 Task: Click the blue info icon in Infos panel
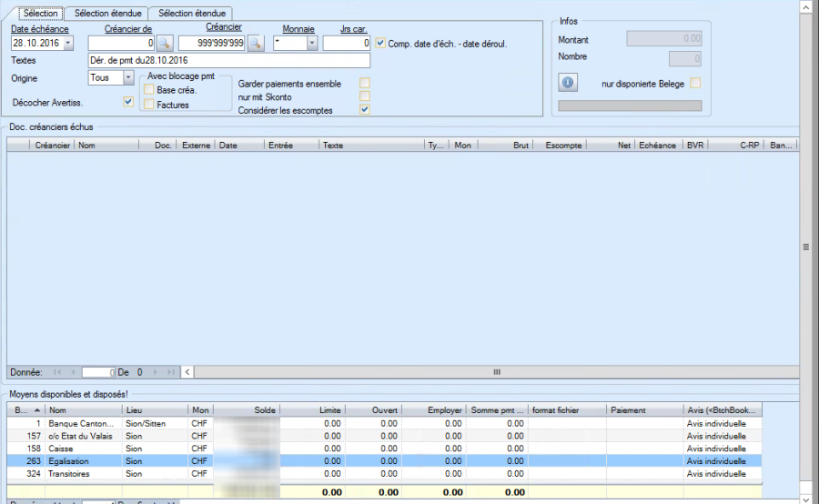tap(568, 84)
